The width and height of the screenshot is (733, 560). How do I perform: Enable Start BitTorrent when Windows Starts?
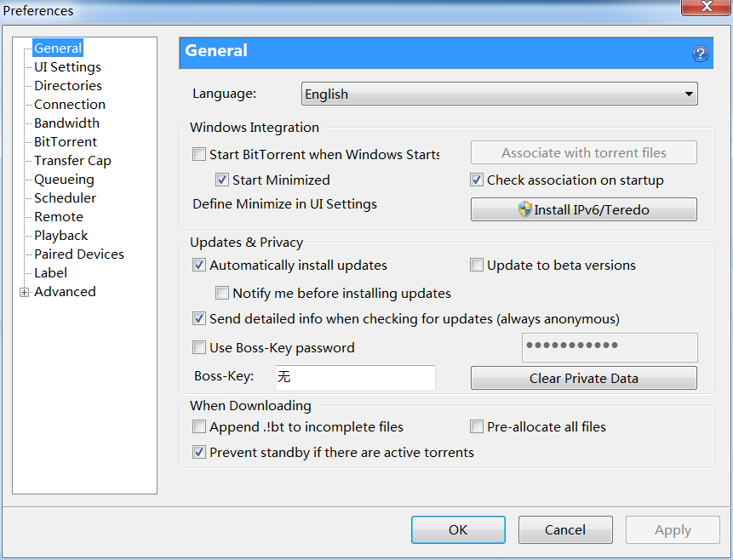click(x=199, y=155)
